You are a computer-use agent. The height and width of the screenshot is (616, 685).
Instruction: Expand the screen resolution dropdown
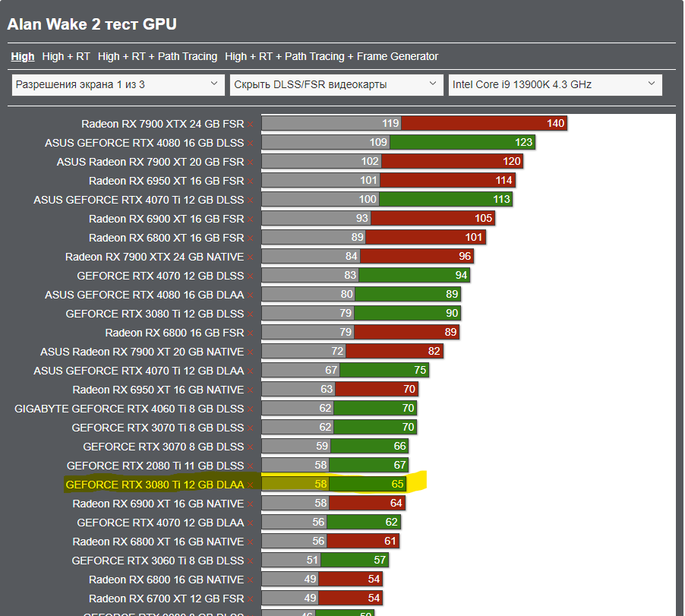click(118, 85)
